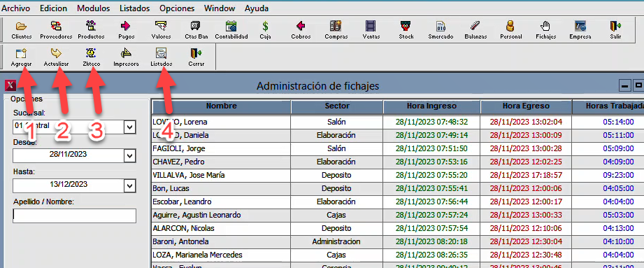
Task: Open the Listados menu in menu bar
Action: pos(135,8)
